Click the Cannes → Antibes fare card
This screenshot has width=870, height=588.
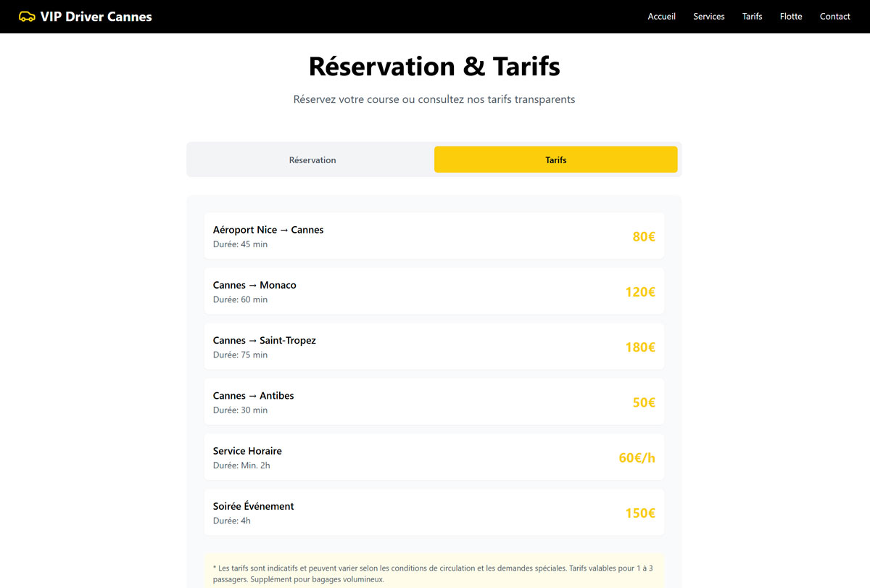(434, 402)
